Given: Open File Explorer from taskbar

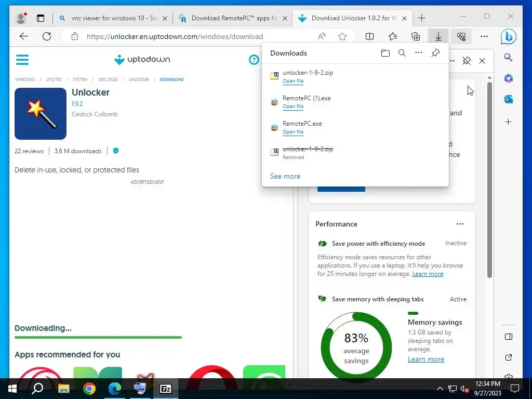Looking at the screenshot, I should tap(63, 389).
